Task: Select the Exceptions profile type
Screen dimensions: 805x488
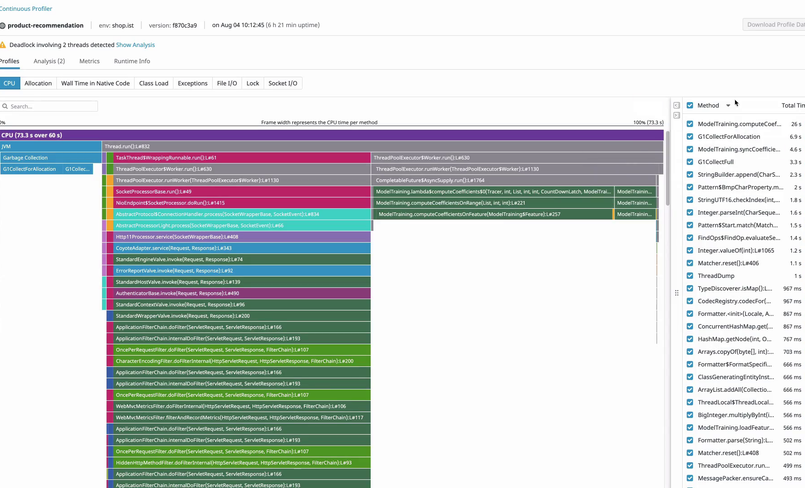Action: (x=193, y=83)
